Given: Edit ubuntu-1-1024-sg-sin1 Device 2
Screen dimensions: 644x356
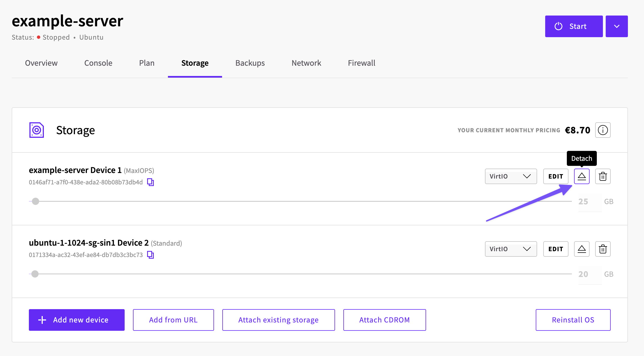Looking at the screenshot, I should tap(556, 249).
